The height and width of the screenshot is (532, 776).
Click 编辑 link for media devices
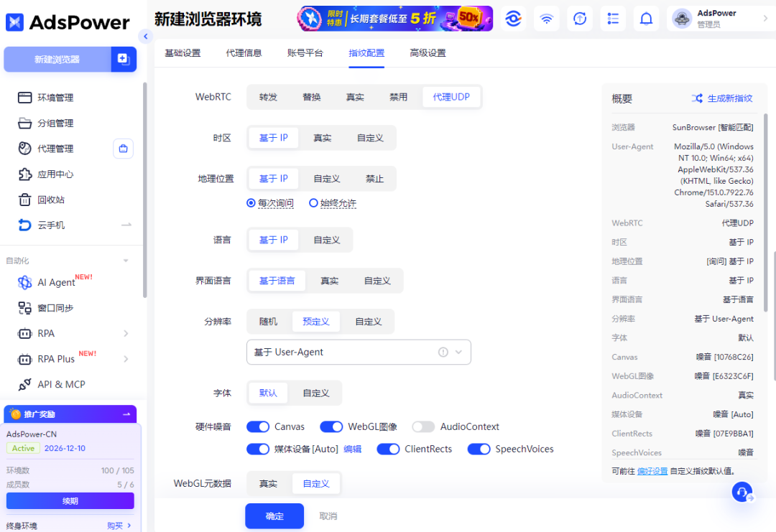tap(352, 449)
